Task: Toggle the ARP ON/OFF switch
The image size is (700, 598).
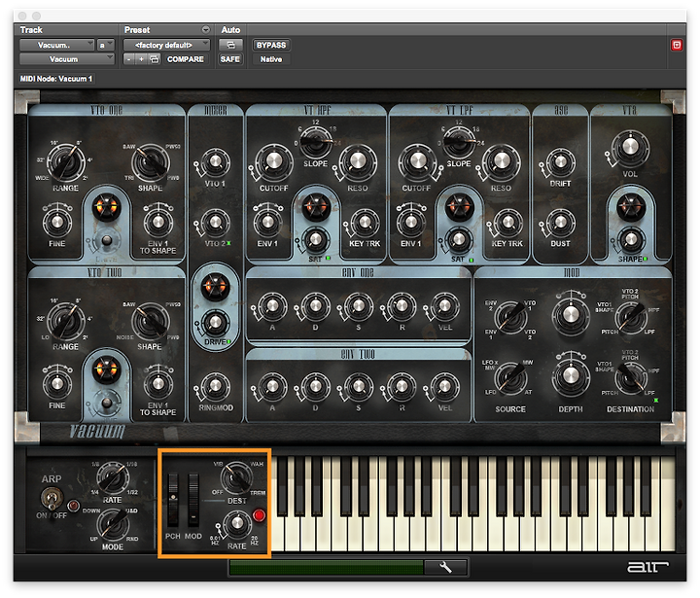Action: pyautogui.click(x=51, y=499)
